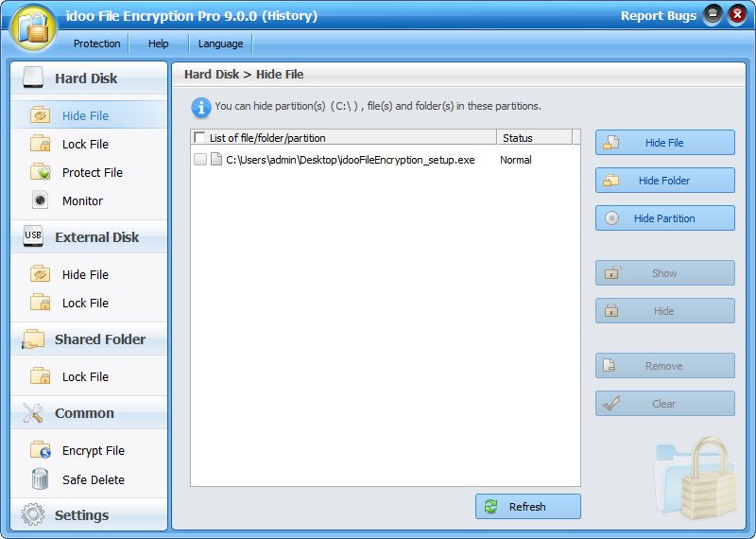Click the Settings gear icon
This screenshot has width=756, height=539.
tap(33, 514)
